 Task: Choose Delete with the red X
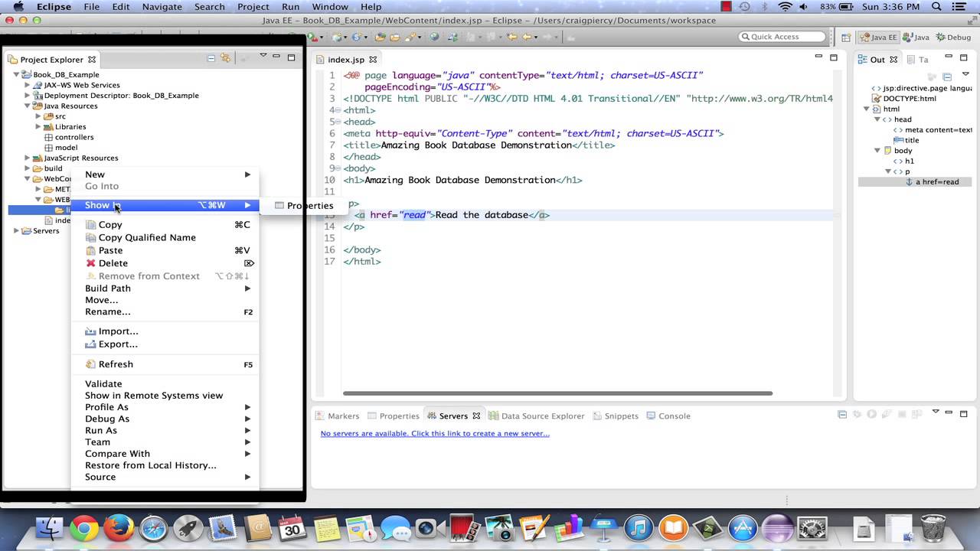coord(165,263)
